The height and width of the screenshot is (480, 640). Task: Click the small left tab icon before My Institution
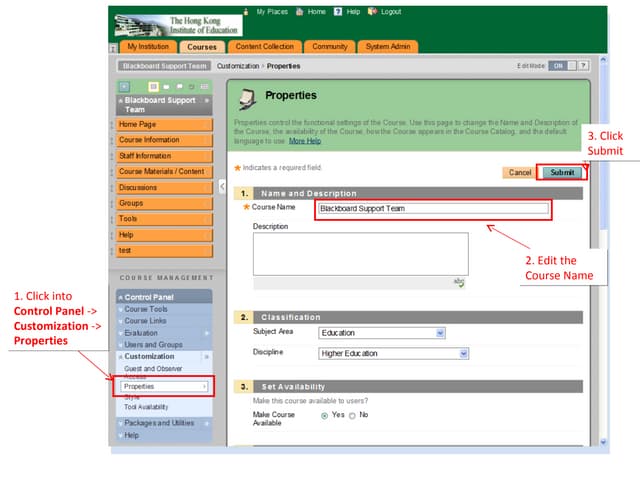(113, 48)
